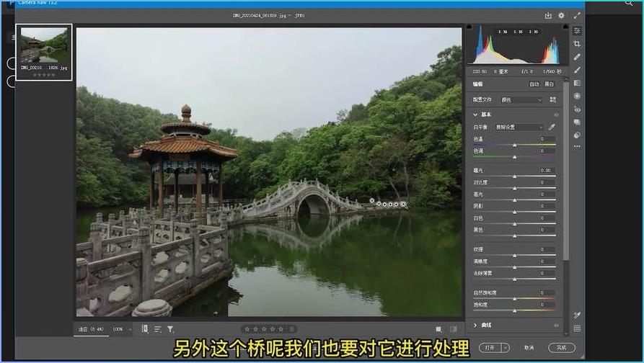Screen dimensions: 644x363
Task: Click the 色调 tint slider handle
Action: (515, 157)
